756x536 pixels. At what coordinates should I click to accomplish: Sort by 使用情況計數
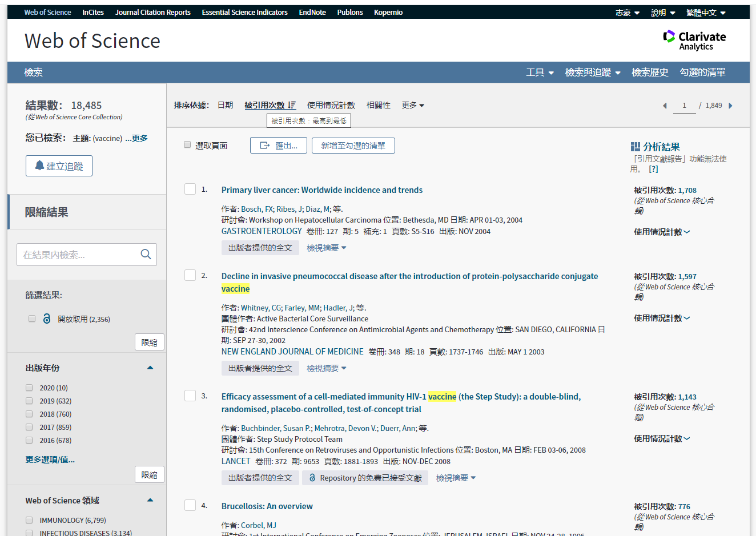pos(331,105)
